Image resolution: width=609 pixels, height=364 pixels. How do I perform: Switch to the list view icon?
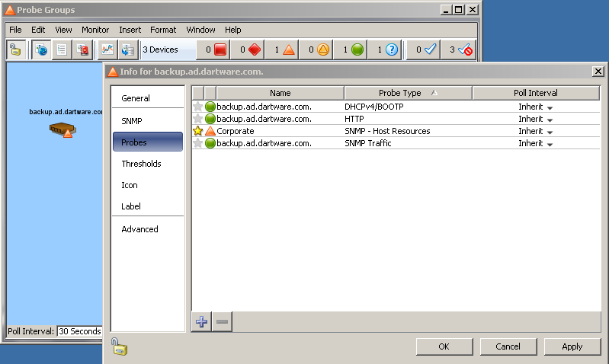coord(62,49)
